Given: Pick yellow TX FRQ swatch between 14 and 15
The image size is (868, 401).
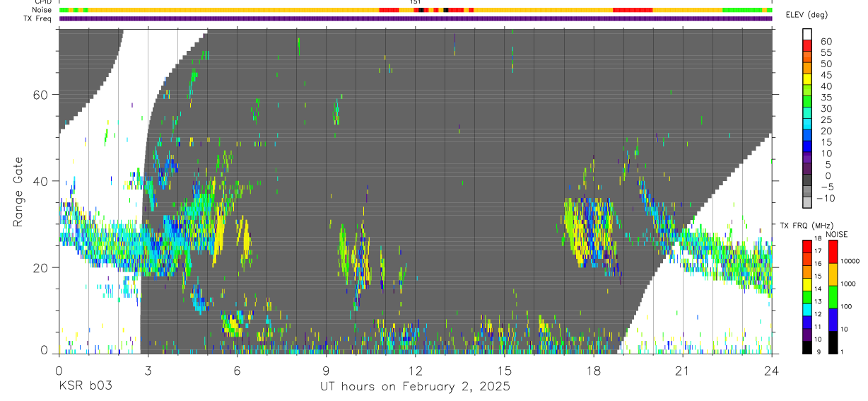Looking at the screenshot, I should pyautogui.click(x=807, y=284).
